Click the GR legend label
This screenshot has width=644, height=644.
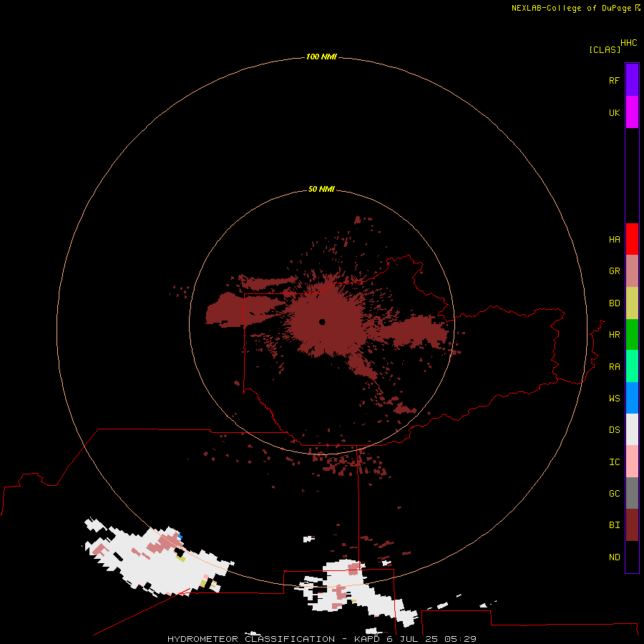614,271
